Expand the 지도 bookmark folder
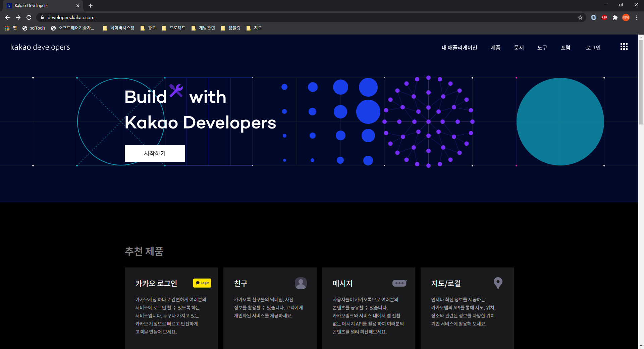644x349 pixels. click(x=254, y=28)
